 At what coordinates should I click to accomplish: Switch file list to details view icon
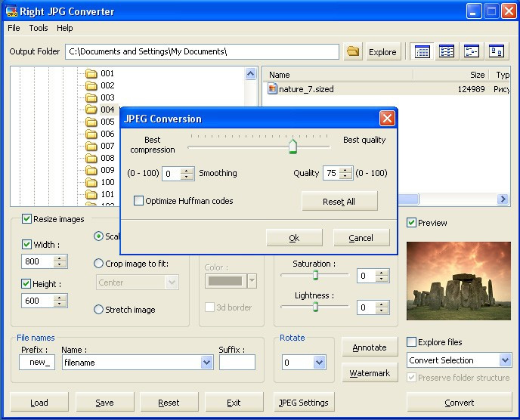point(422,51)
